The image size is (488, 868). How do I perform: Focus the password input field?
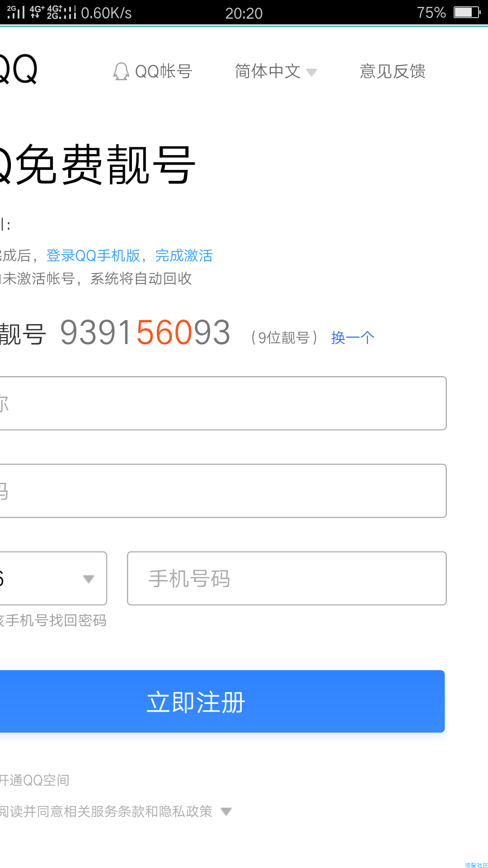click(223, 491)
